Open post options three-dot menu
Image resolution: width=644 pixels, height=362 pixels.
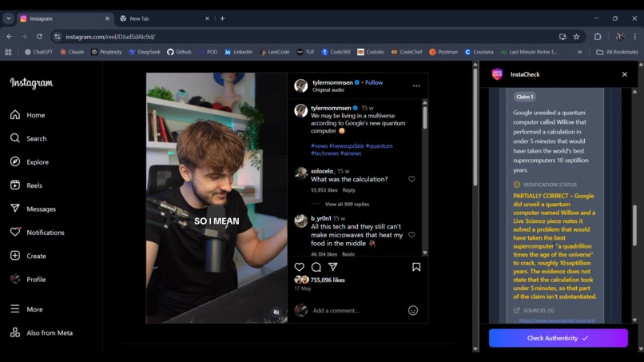pos(416,86)
